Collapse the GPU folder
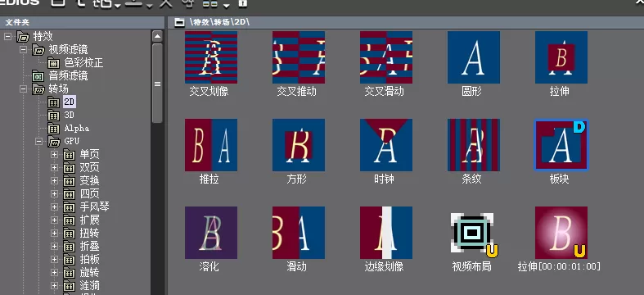The image size is (644, 295). (39, 141)
